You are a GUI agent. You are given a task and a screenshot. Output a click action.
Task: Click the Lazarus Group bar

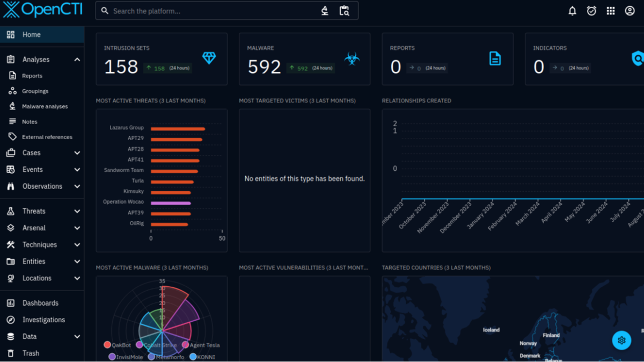(x=178, y=129)
